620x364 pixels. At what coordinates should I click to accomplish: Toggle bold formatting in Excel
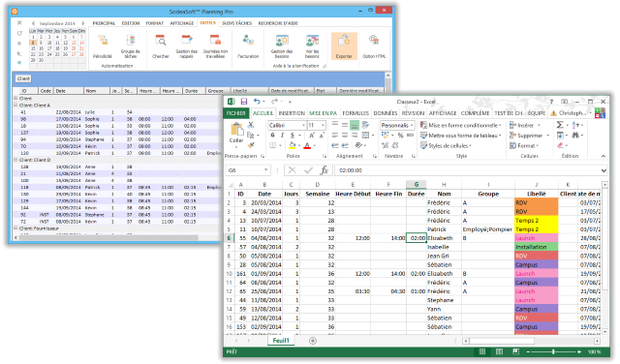click(x=272, y=136)
